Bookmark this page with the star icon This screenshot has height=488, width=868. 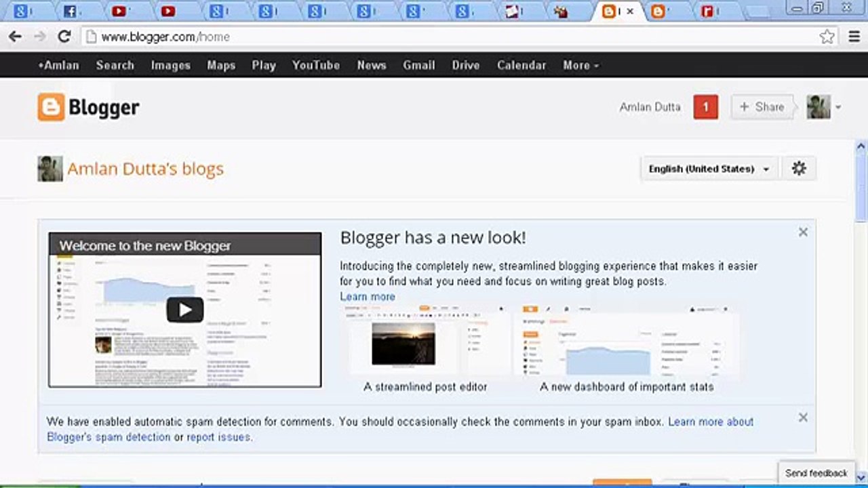(x=827, y=37)
